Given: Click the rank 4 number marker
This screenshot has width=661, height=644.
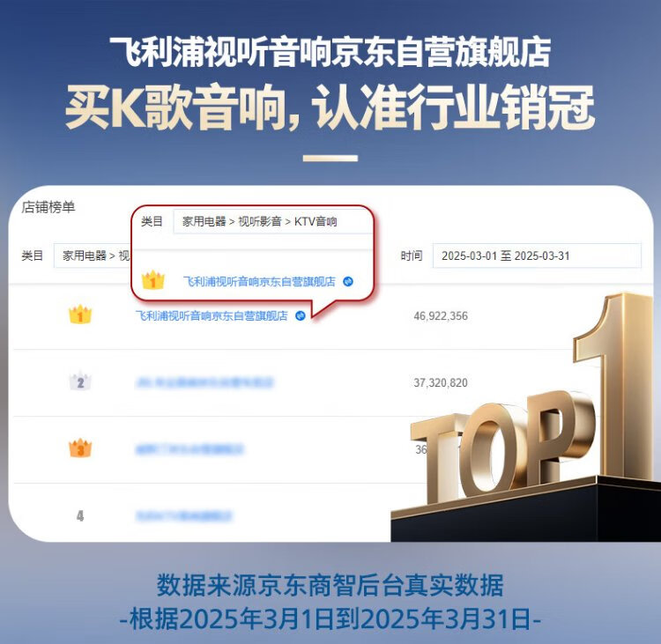Looking at the screenshot, I should (x=80, y=516).
